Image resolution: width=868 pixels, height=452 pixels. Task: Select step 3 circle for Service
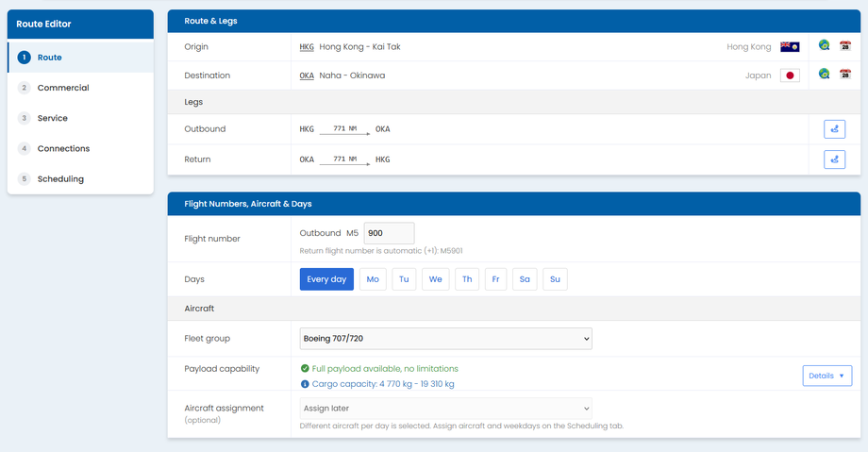tap(24, 118)
